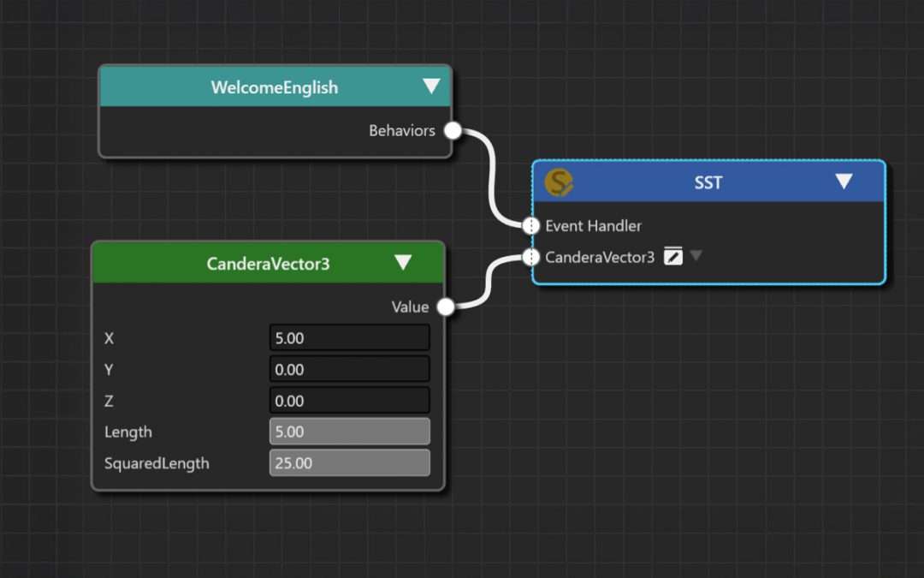Image resolution: width=924 pixels, height=578 pixels.
Task: Click the CanderaVector3 input port on SST node
Action: point(530,256)
